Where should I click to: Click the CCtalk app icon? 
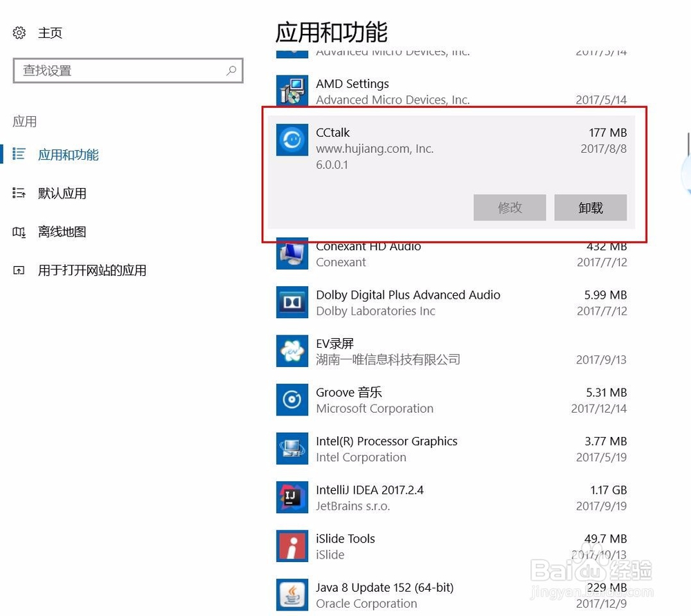click(x=292, y=140)
